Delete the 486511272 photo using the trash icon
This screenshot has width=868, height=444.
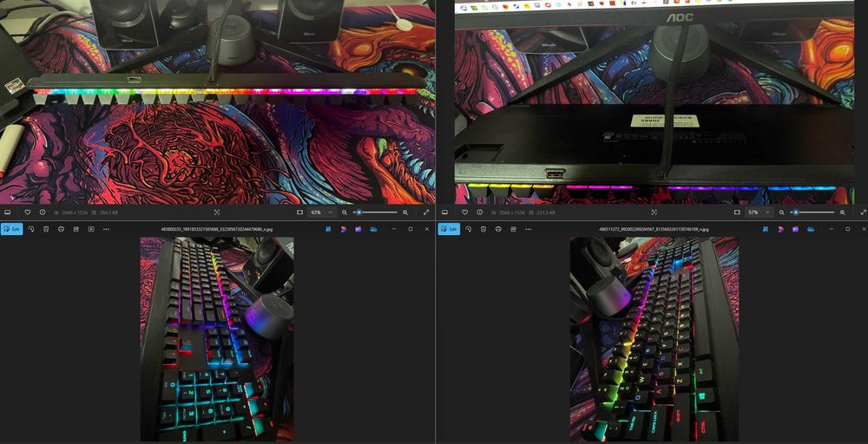[x=483, y=229]
